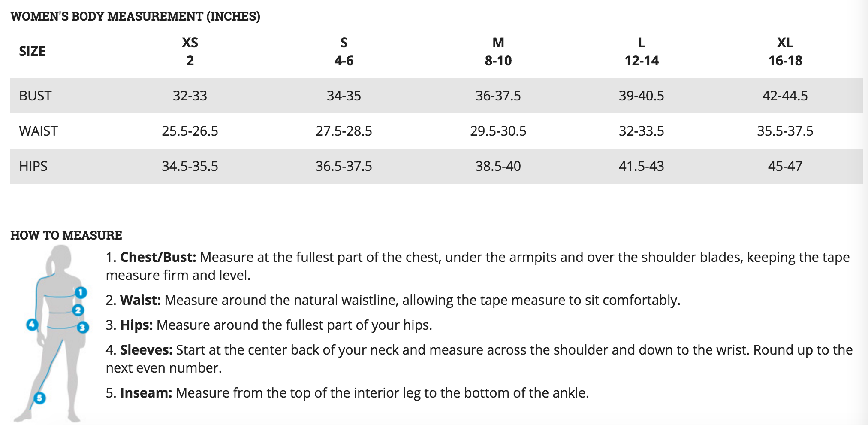This screenshot has width=868, height=425.
Task: Select the M 8-10 size column header
Action: tap(498, 52)
